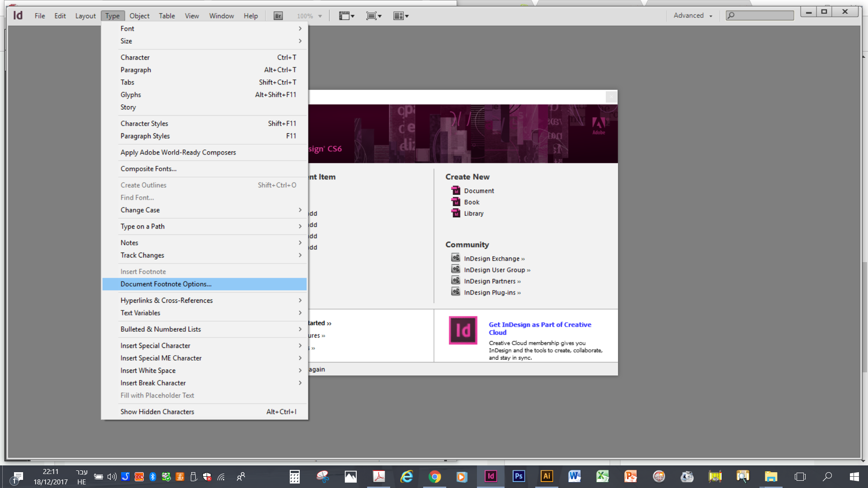This screenshot has height=488, width=868.
Task: Click the Book icon under Create New
Action: [456, 202]
